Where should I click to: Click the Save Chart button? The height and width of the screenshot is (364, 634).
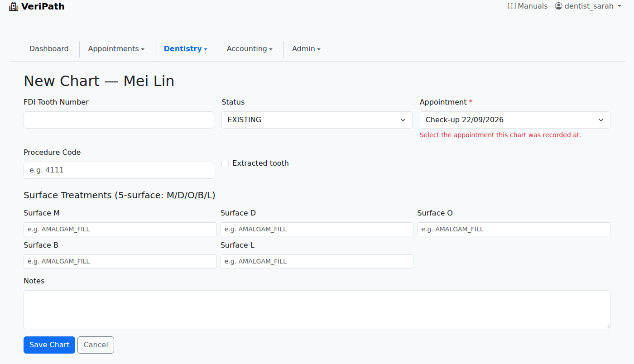coord(49,345)
